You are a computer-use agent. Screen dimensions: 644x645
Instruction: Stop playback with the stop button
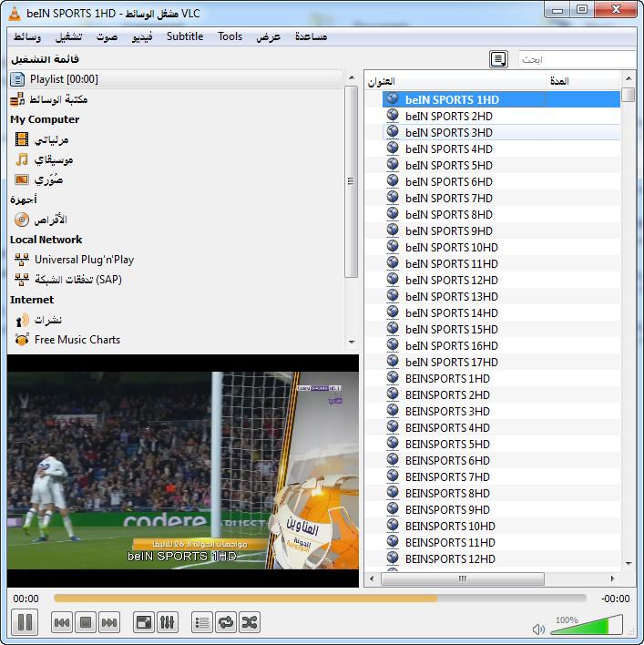[x=86, y=622]
